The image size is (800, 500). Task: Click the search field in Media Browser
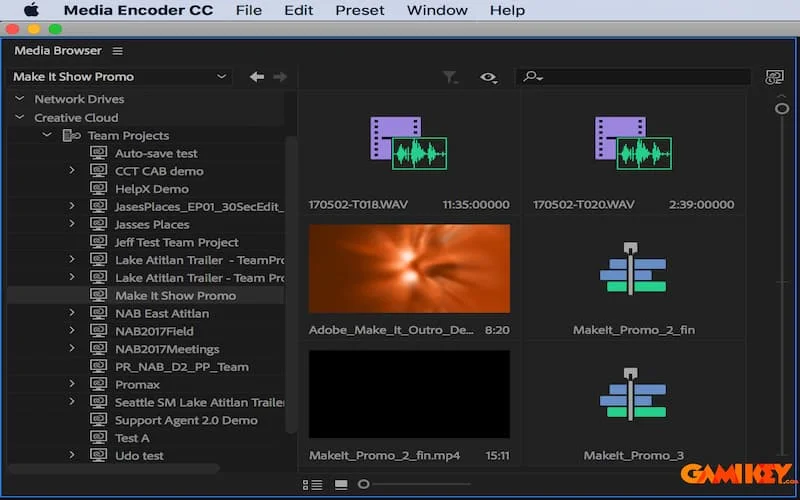coord(633,77)
